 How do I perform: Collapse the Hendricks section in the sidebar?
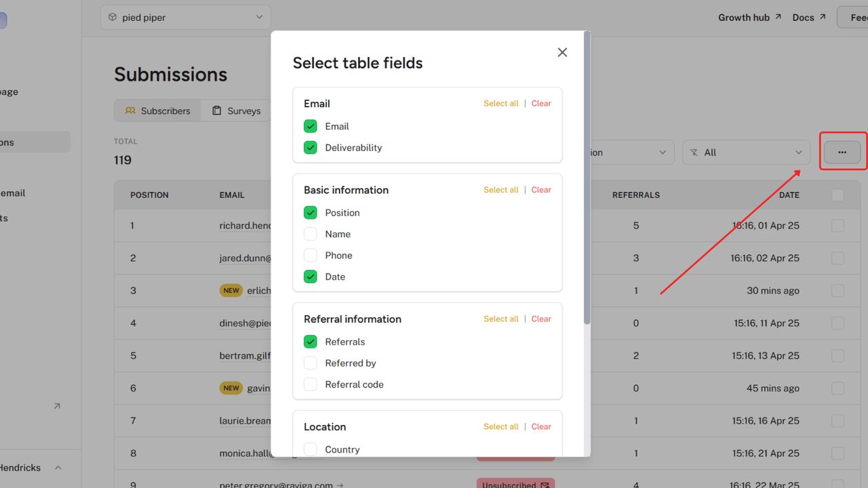point(58,467)
